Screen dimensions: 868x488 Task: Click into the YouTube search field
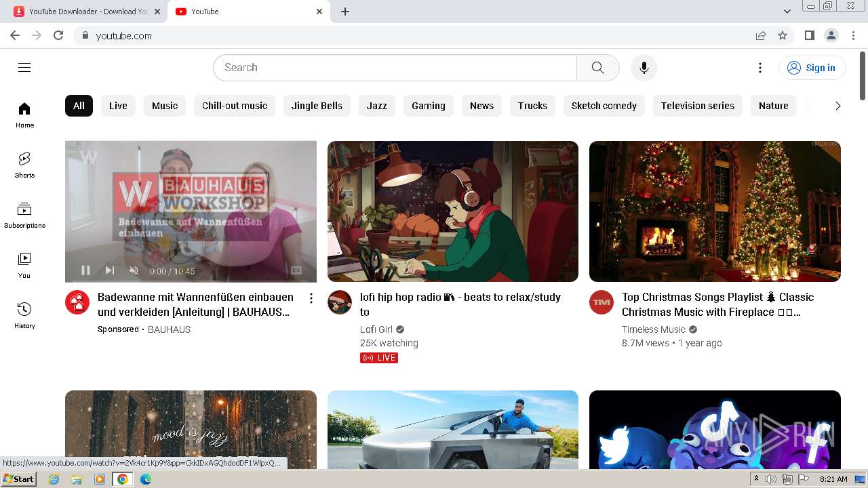pos(395,67)
